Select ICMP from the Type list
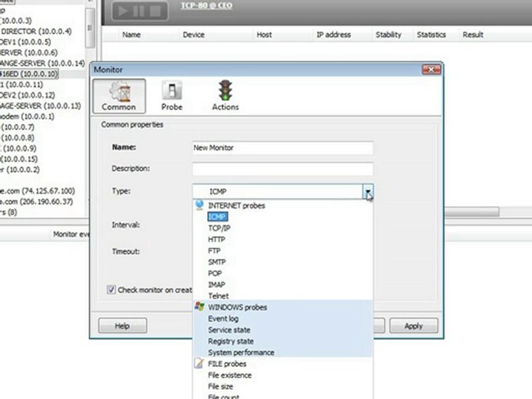Screen dimensions: 532x399 pyautogui.click(x=217, y=217)
